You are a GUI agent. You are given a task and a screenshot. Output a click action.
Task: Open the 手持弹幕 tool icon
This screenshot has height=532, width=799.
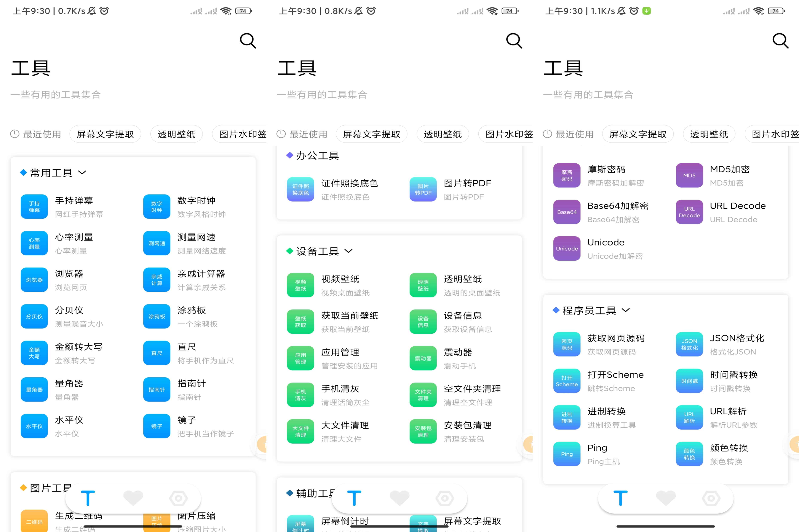[34, 207]
